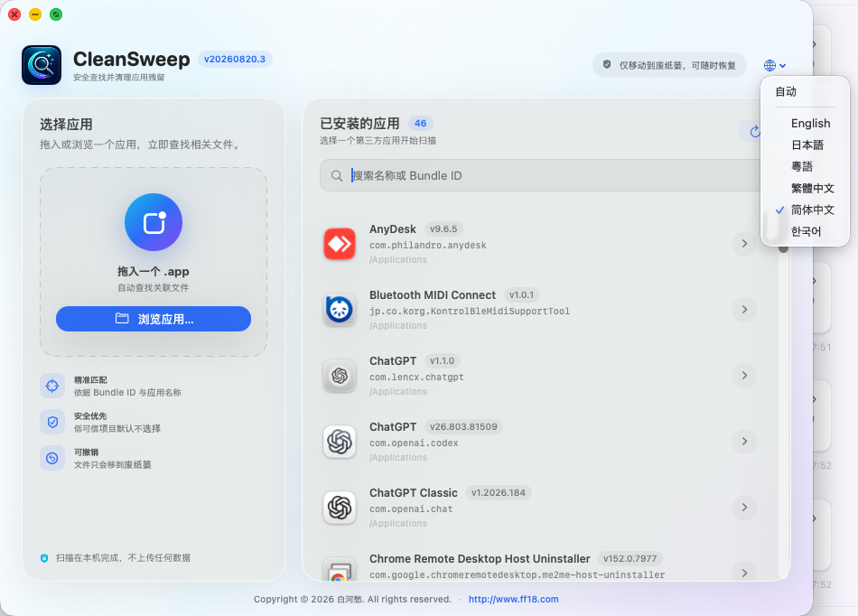This screenshot has width=858, height=616.
Task: Expand the com.lencx.chatgpt row chevron
Action: pos(744,375)
